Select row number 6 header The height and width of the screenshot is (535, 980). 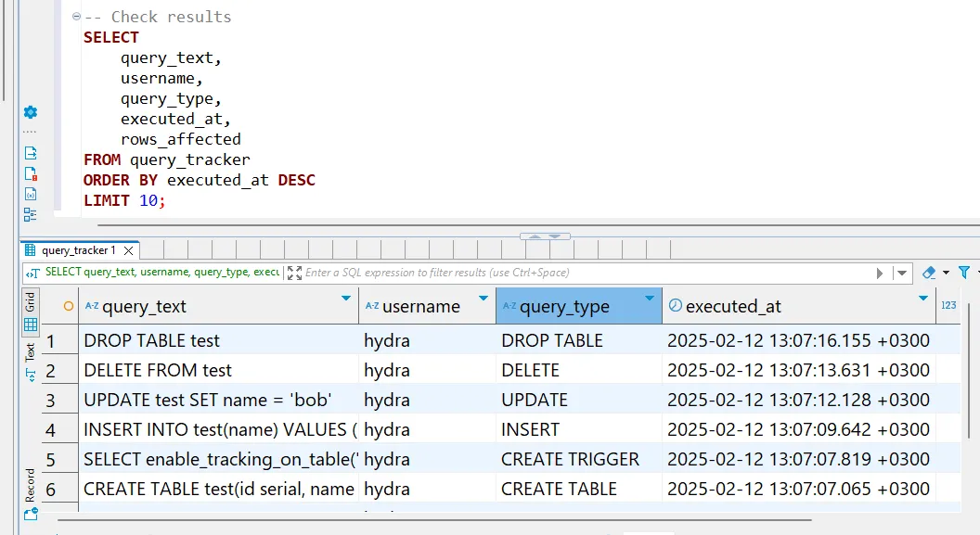[x=59, y=490]
